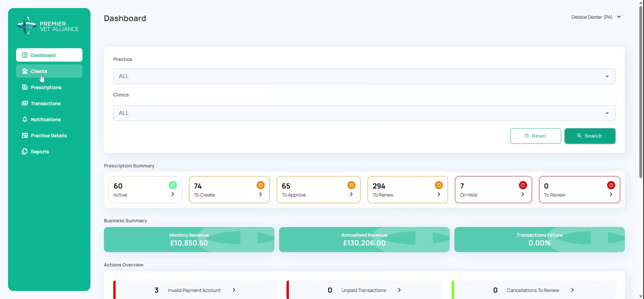
Task: Go to the Clients section
Action: pos(49,71)
